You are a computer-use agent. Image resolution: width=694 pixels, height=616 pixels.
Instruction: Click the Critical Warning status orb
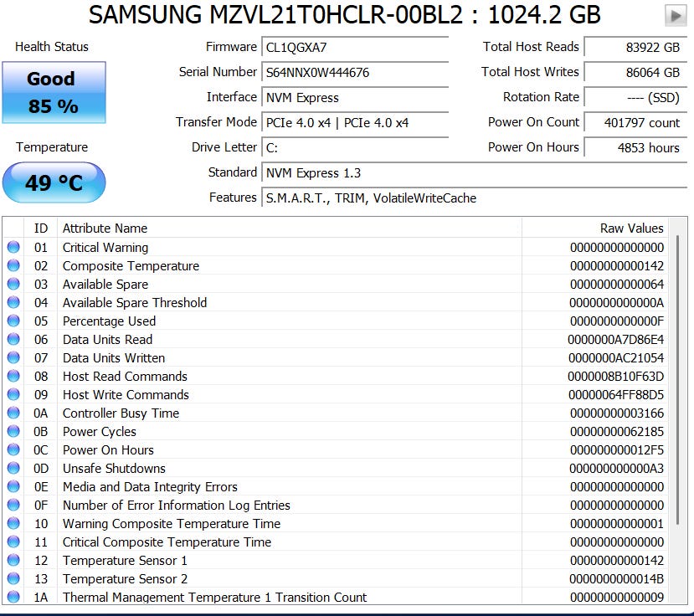click(13, 247)
